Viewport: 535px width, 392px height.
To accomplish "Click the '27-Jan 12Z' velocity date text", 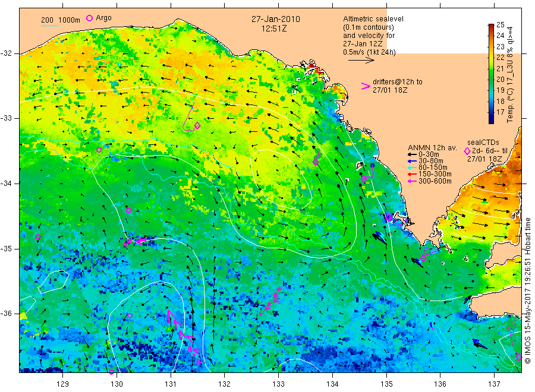I will pos(363,44).
